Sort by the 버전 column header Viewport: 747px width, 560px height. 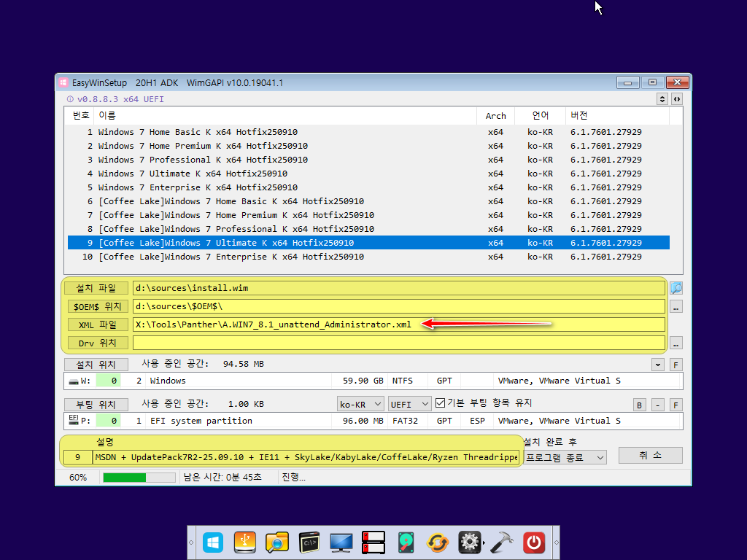point(617,116)
